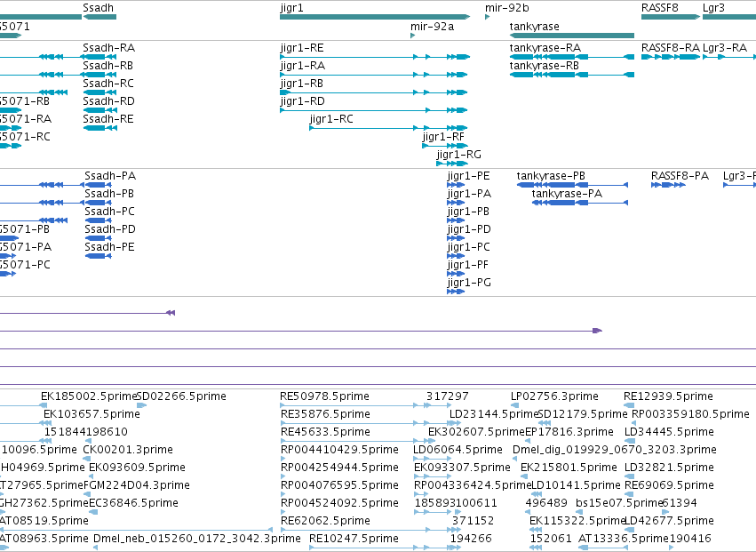Select the RASSF8 gene label
This screenshot has width=756, height=552.
click(659, 8)
